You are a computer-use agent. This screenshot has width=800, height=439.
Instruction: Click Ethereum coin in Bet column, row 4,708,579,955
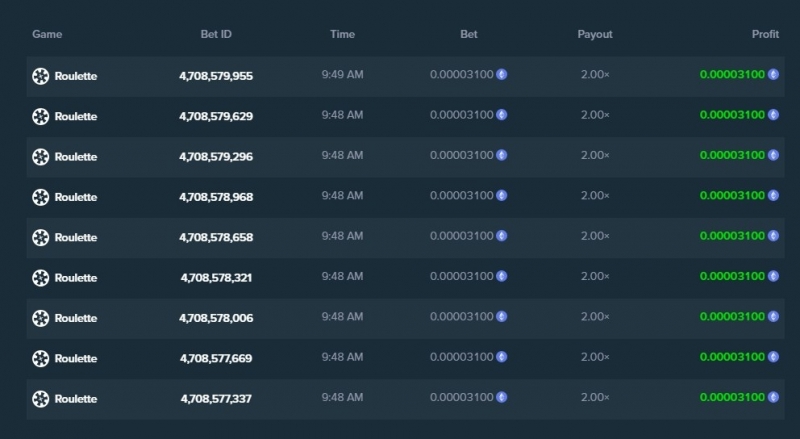click(x=502, y=75)
